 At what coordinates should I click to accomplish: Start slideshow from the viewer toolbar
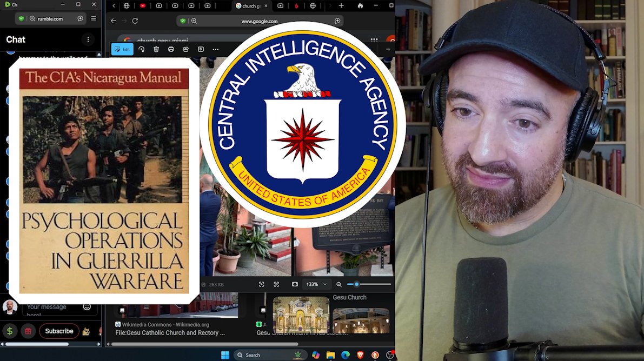[201, 49]
